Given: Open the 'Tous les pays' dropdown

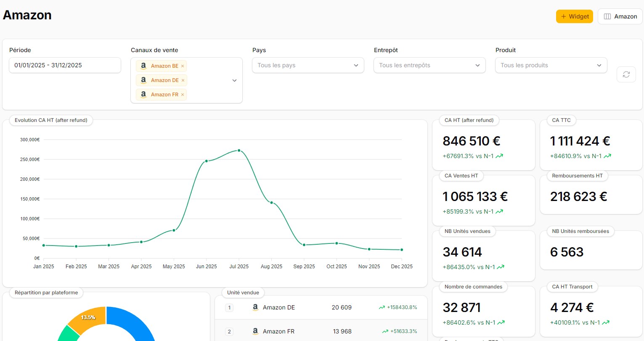Looking at the screenshot, I should click(308, 65).
